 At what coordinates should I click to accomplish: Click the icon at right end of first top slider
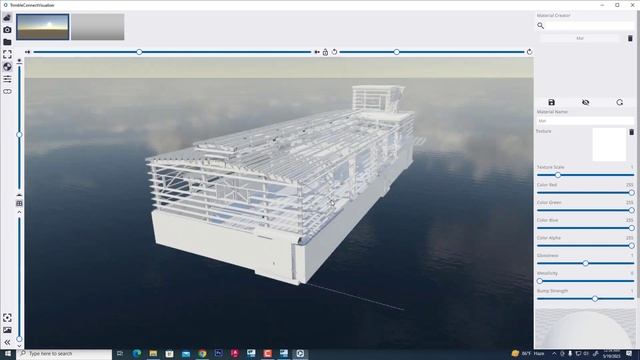coord(317,52)
